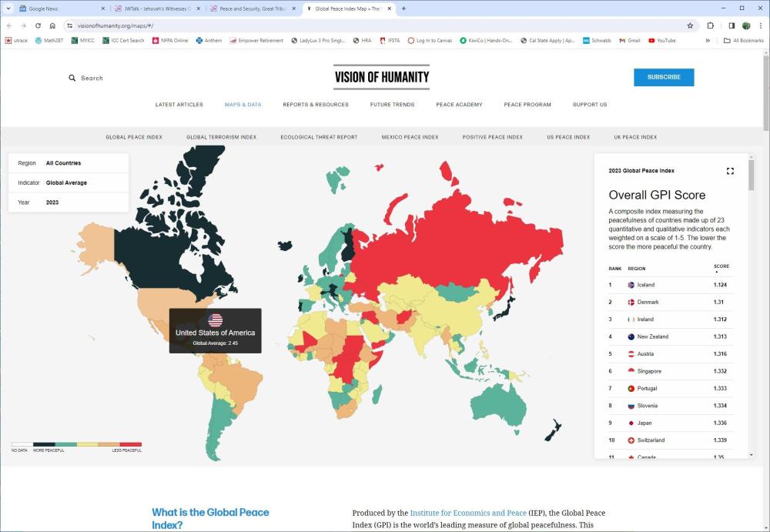Reload the page
This screenshot has width=770, height=532.
click(38, 25)
